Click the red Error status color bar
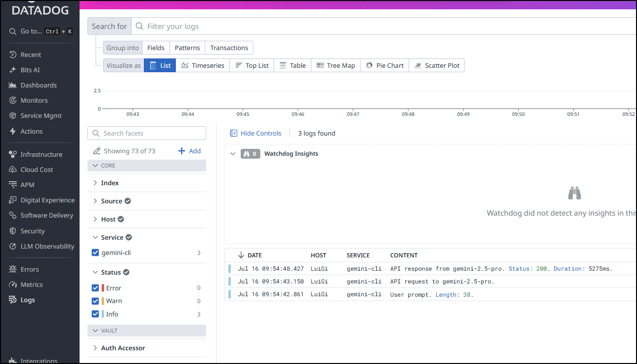 pyautogui.click(x=103, y=288)
